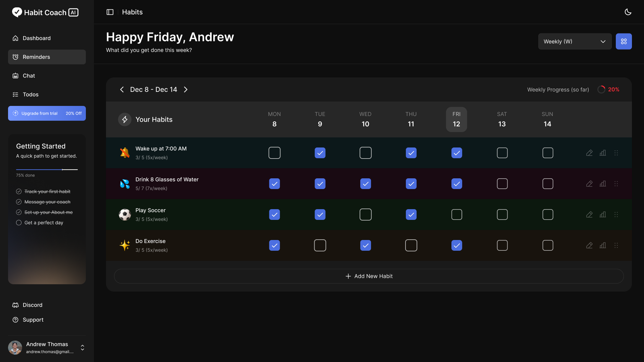This screenshot has width=644, height=362.
Task: Click the 20% weekly progress value
Action: point(613,89)
